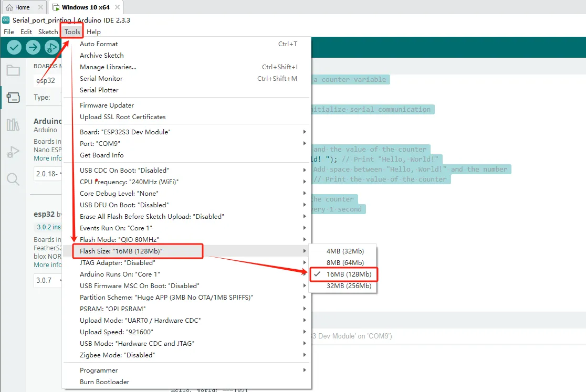Click the Upload arrow toolbar icon
Screen dimensions: 586x392
point(33,47)
